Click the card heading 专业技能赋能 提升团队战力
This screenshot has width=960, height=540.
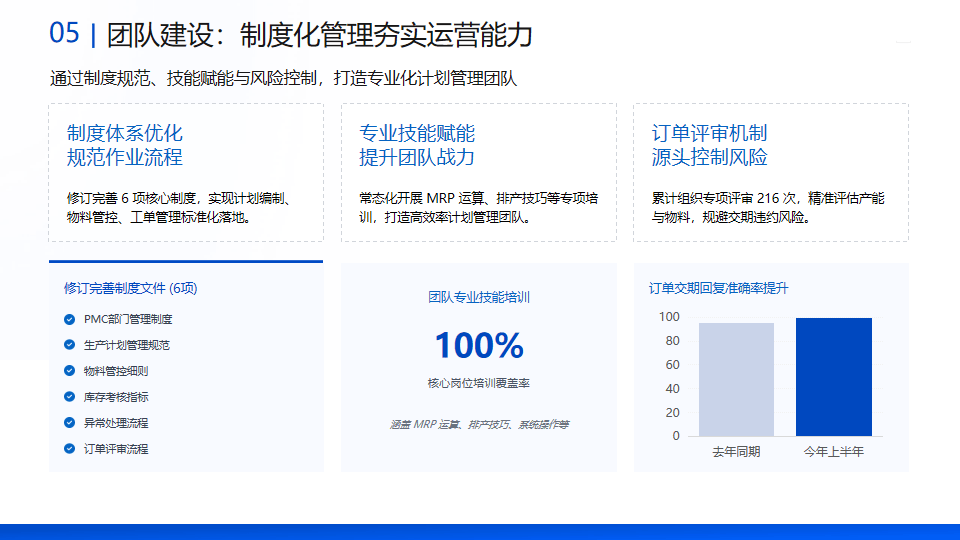pyautogui.click(x=417, y=145)
